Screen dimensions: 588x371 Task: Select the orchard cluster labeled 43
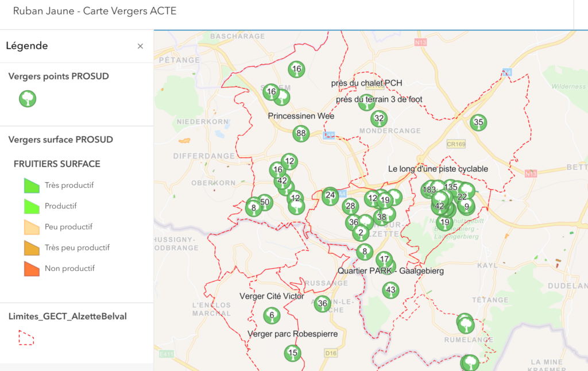tap(391, 291)
